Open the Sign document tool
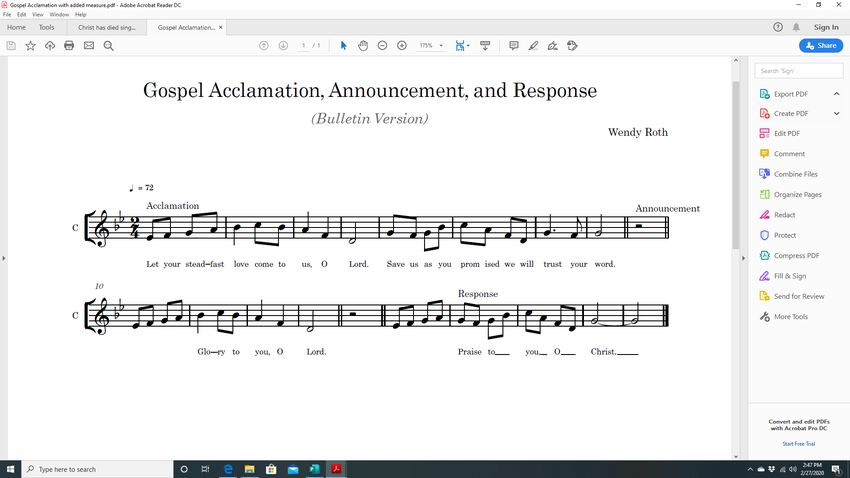This screenshot has height=478, width=850. tap(552, 46)
